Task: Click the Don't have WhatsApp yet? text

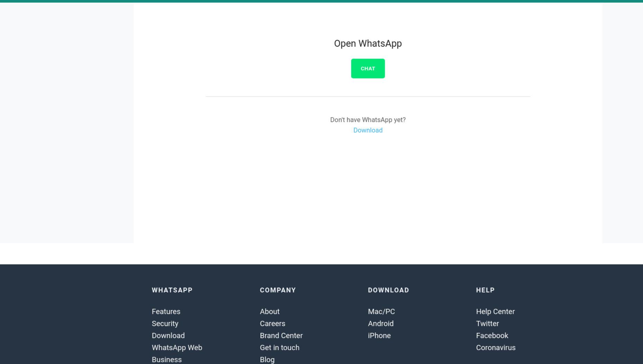Action: tap(368, 120)
